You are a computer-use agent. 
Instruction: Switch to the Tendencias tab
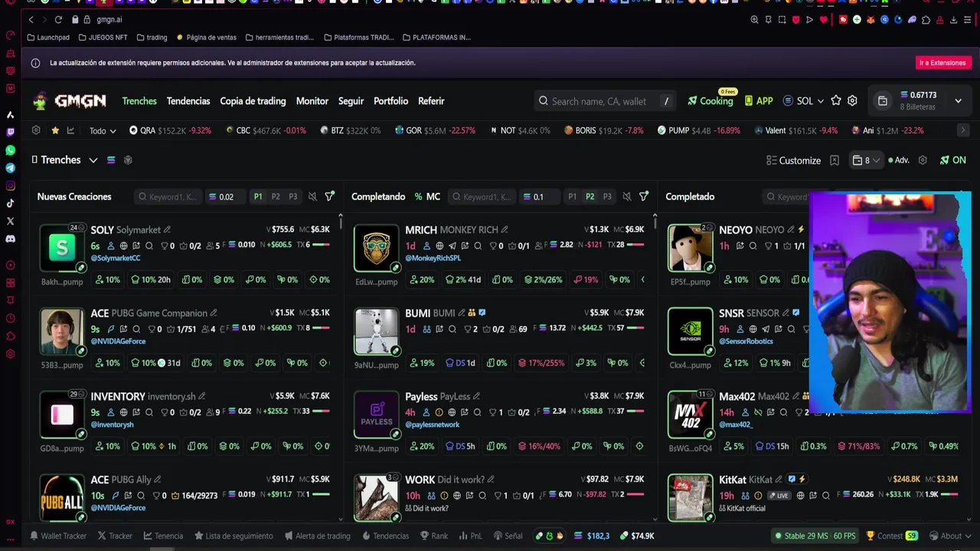[x=188, y=101]
